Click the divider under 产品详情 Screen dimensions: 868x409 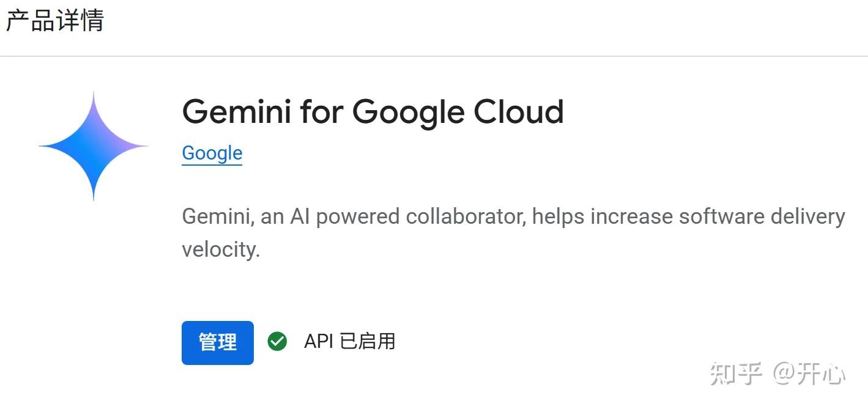(434, 57)
